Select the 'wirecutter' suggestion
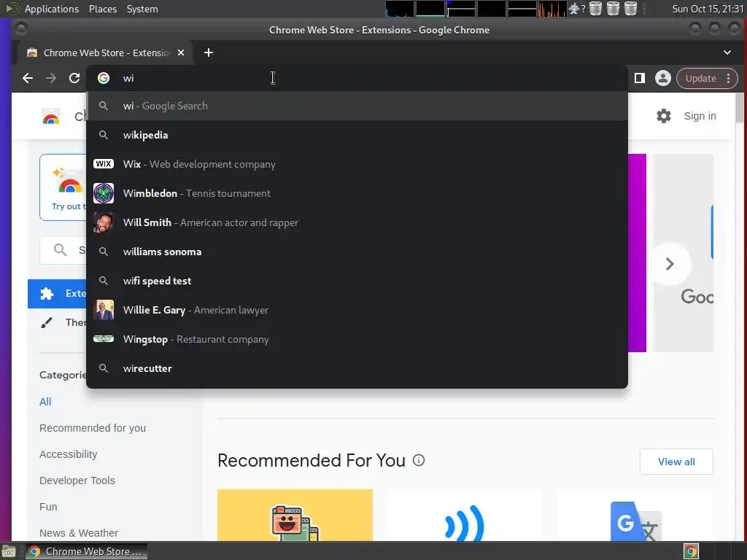747x560 pixels. click(357, 368)
